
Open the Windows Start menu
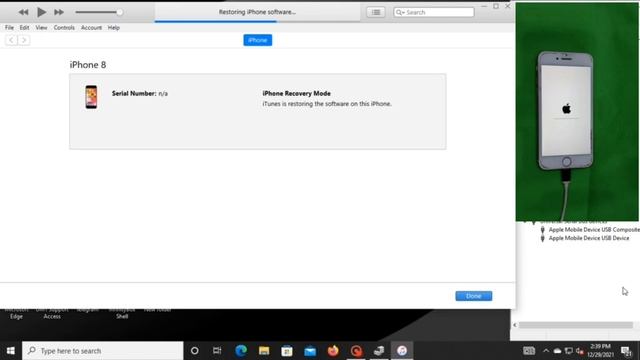tap(11, 351)
